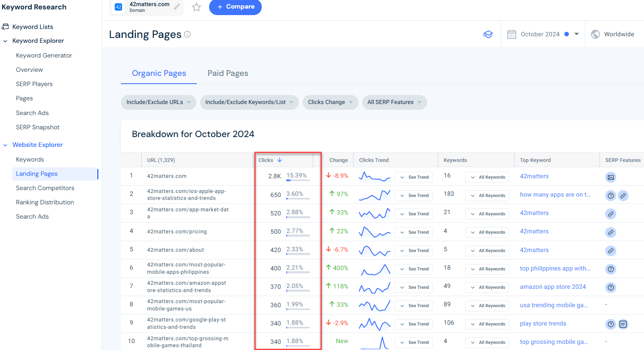Click the Keyword Lists sidebar icon

click(x=5, y=27)
